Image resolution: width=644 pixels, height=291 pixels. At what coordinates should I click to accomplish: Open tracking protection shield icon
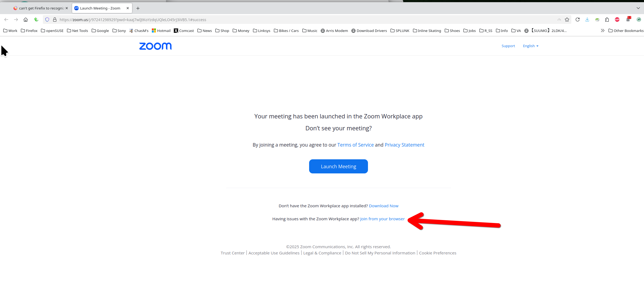point(47,20)
